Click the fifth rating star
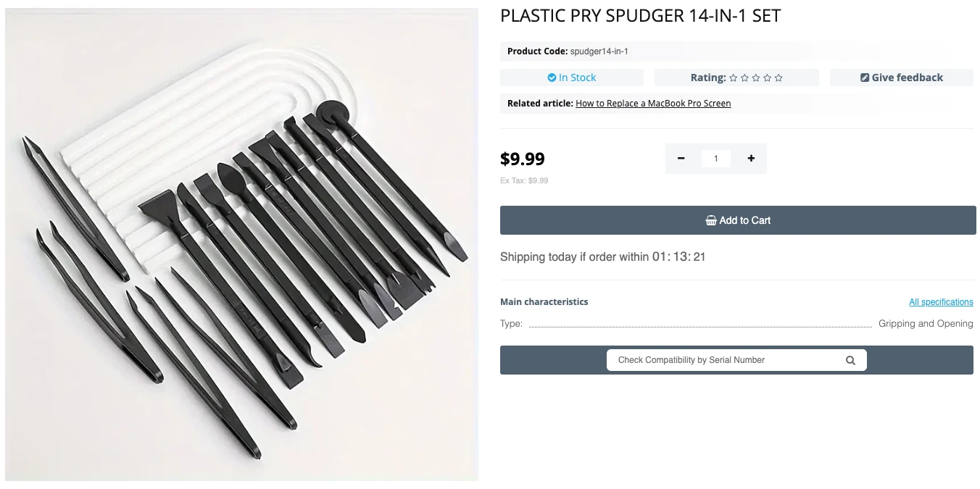This screenshot has height=489, width=980. click(778, 78)
